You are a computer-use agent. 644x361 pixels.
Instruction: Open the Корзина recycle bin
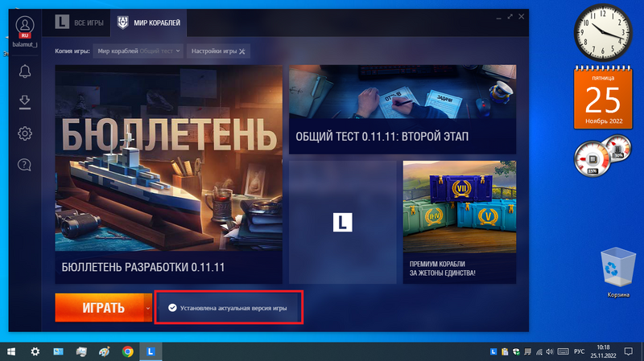click(617, 272)
